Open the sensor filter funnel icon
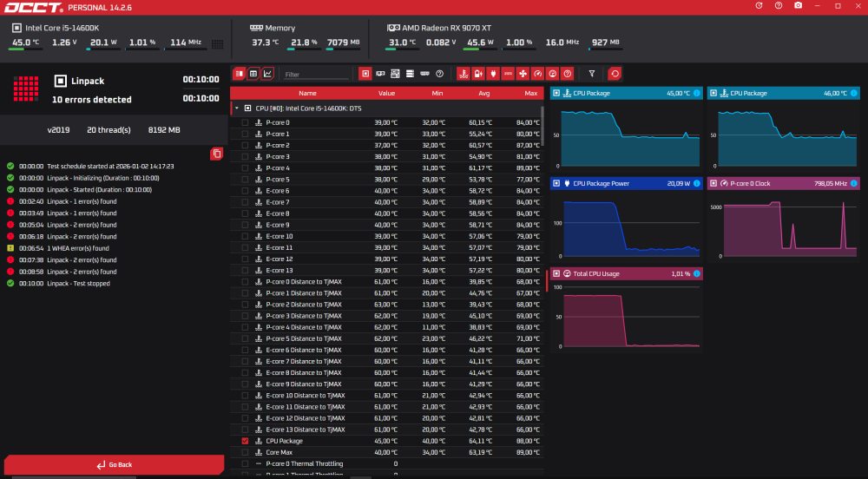The image size is (868, 479). (x=592, y=74)
